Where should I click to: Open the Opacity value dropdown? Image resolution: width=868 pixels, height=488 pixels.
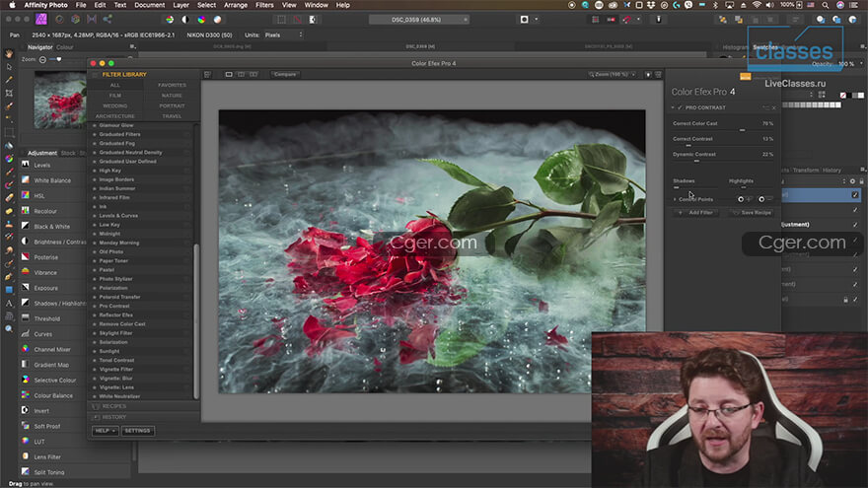pyautogui.click(x=861, y=64)
